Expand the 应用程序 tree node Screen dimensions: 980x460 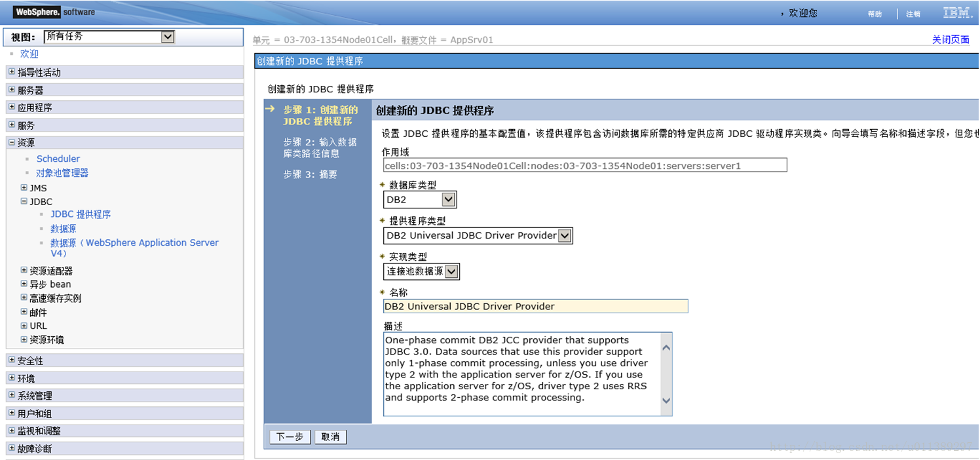pyautogui.click(x=12, y=107)
